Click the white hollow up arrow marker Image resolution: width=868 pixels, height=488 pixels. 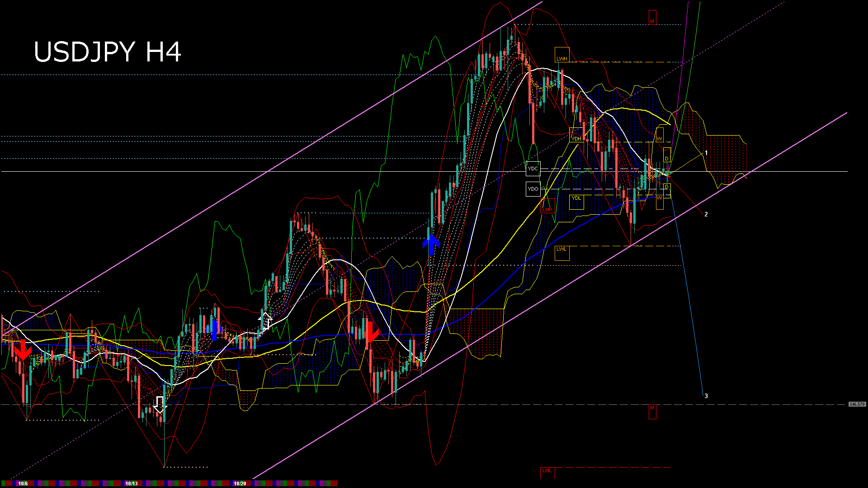(265, 320)
